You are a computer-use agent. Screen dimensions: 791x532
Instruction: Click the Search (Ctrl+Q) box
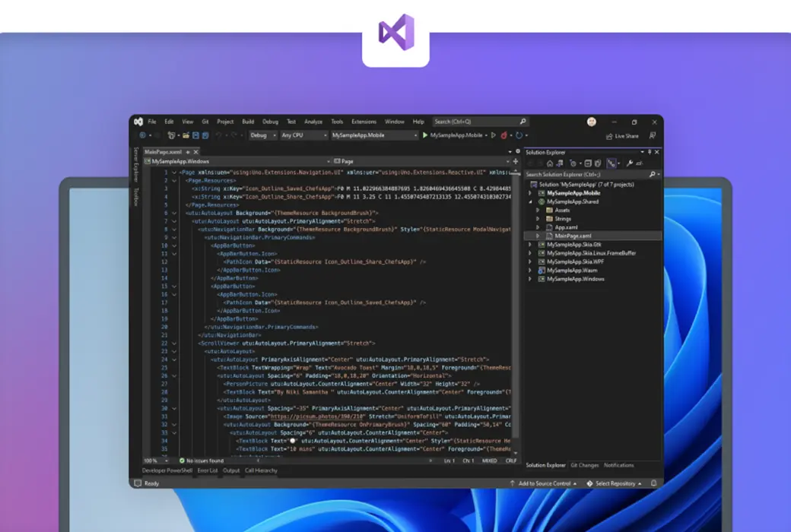[x=480, y=122]
